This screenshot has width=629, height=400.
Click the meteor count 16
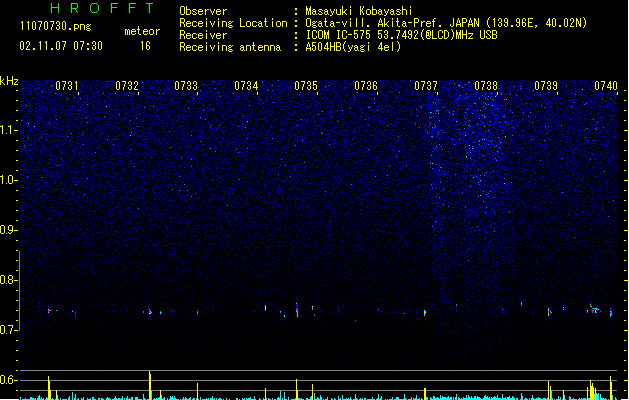(x=145, y=46)
